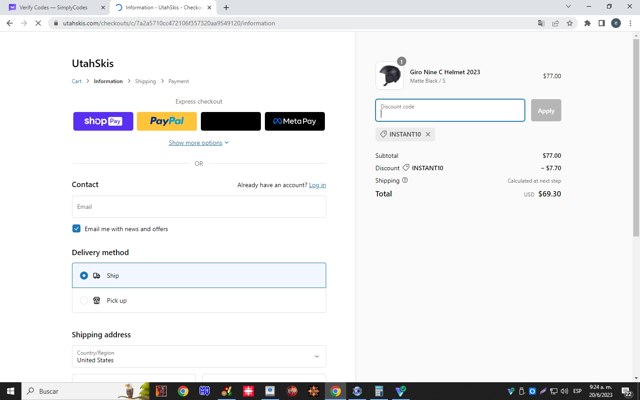Click the Total amount $69.30
This screenshot has height=400, width=640.
pos(549,194)
